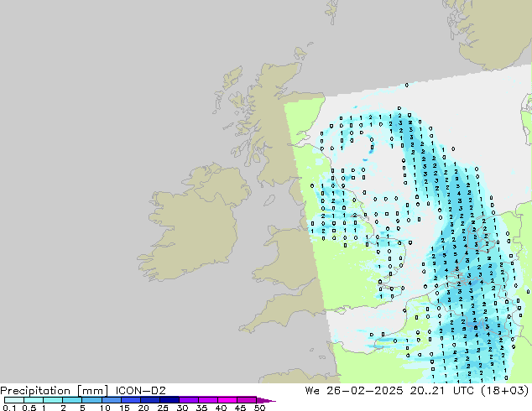Click the 'We 26-02-2025' date text
Screen dimensions: 532x411
pyautogui.click(x=354, y=391)
